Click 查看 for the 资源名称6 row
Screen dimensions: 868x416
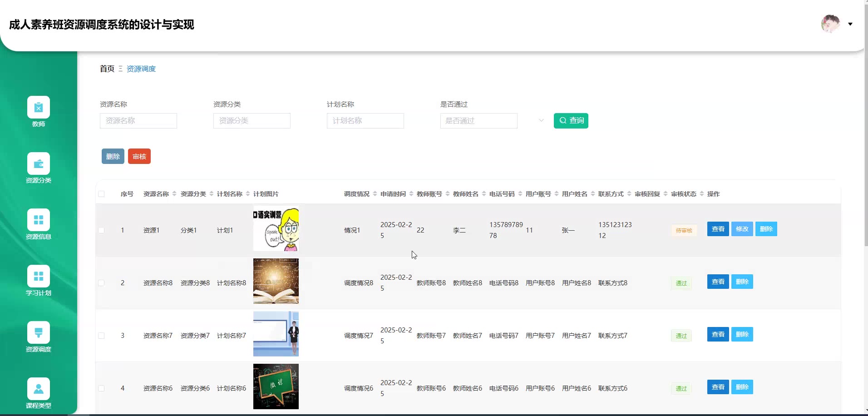pyautogui.click(x=718, y=387)
